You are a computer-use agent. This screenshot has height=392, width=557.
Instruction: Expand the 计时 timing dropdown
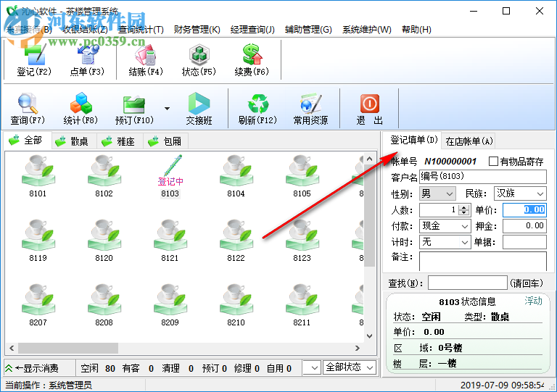point(465,242)
